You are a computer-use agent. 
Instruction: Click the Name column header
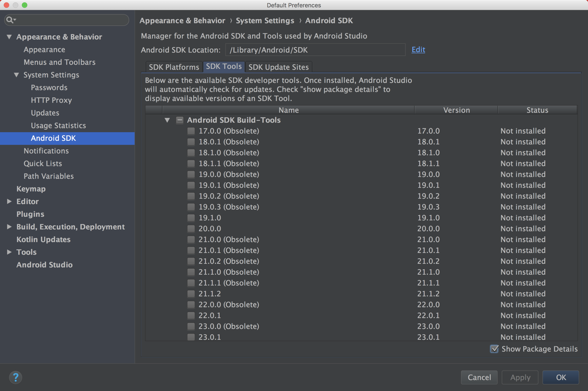point(288,110)
